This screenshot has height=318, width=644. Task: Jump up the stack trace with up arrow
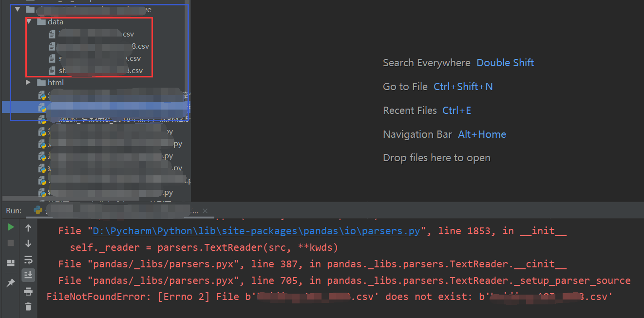point(28,228)
